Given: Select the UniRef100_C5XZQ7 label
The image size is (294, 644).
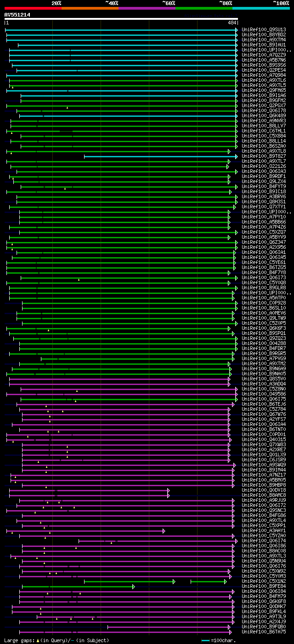Looking at the screenshot, I should coord(264,232).
